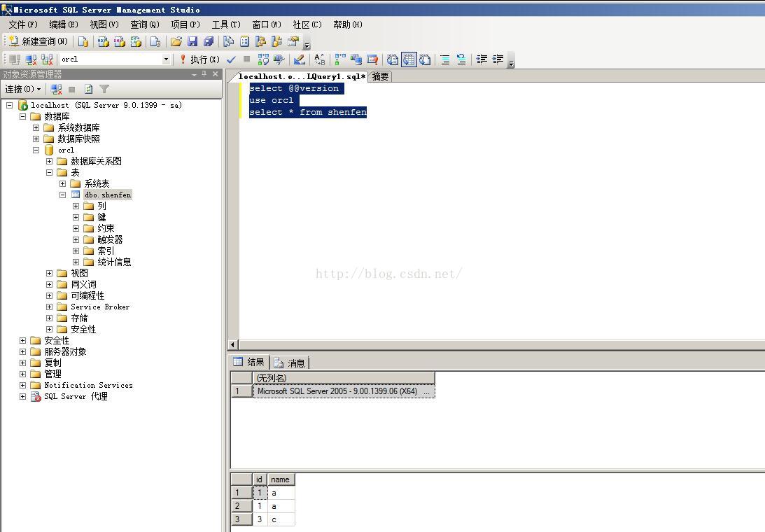The height and width of the screenshot is (532, 765).
Task: Click the Display Estimated Execution Plan icon
Action: pyautogui.click(x=263, y=59)
